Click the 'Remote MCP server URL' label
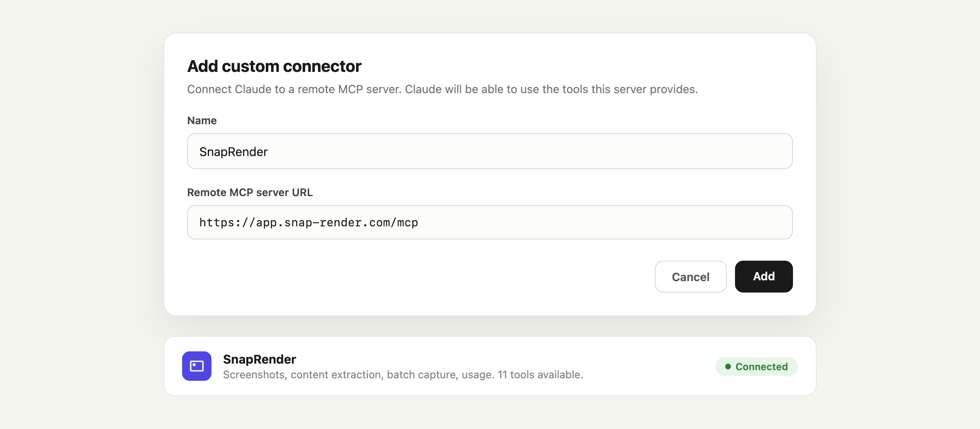This screenshot has height=429, width=980. pyautogui.click(x=250, y=192)
